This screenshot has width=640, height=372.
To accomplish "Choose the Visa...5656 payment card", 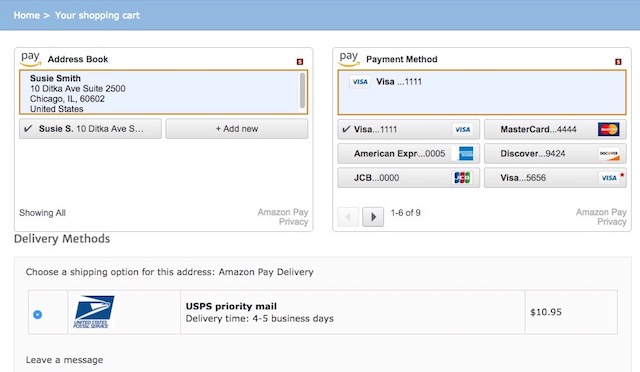I will (x=555, y=178).
